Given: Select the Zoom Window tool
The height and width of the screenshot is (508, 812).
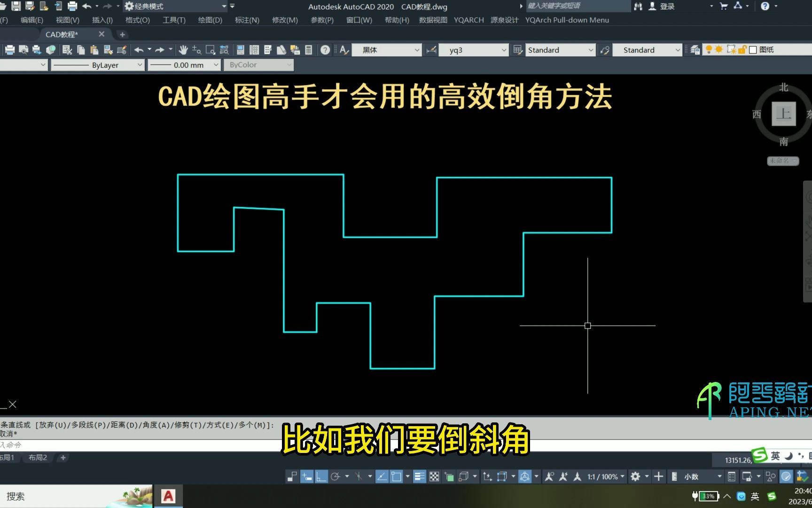Looking at the screenshot, I should point(211,50).
